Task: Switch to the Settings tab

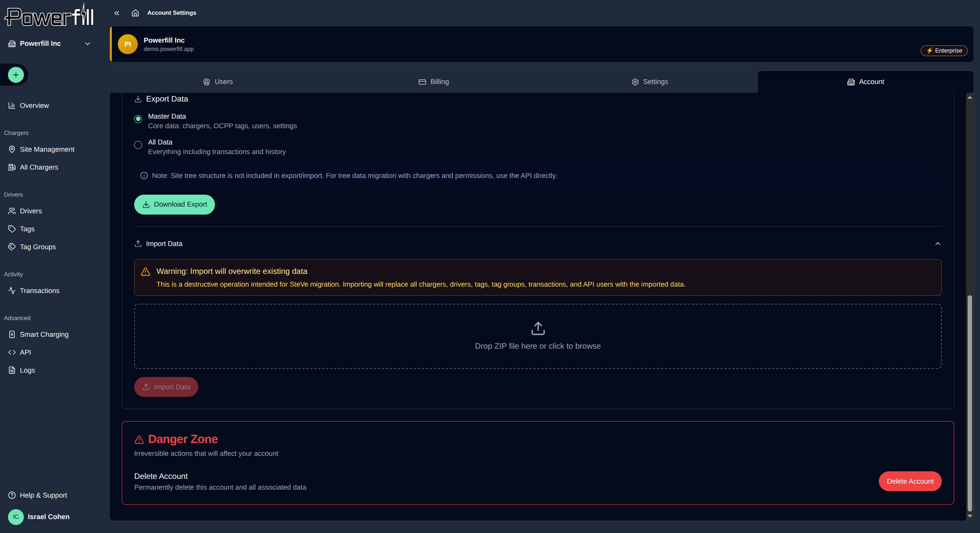Action: point(650,82)
